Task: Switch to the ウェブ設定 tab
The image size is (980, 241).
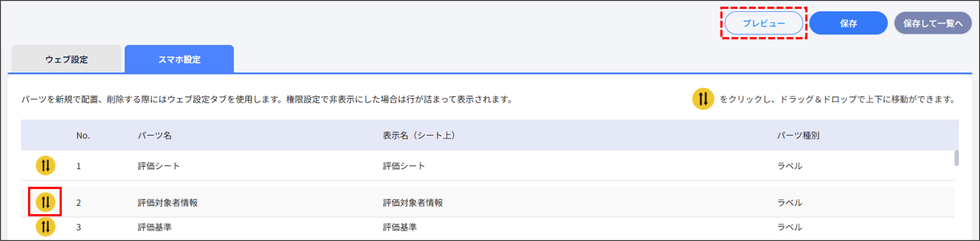Action: pos(67,59)
